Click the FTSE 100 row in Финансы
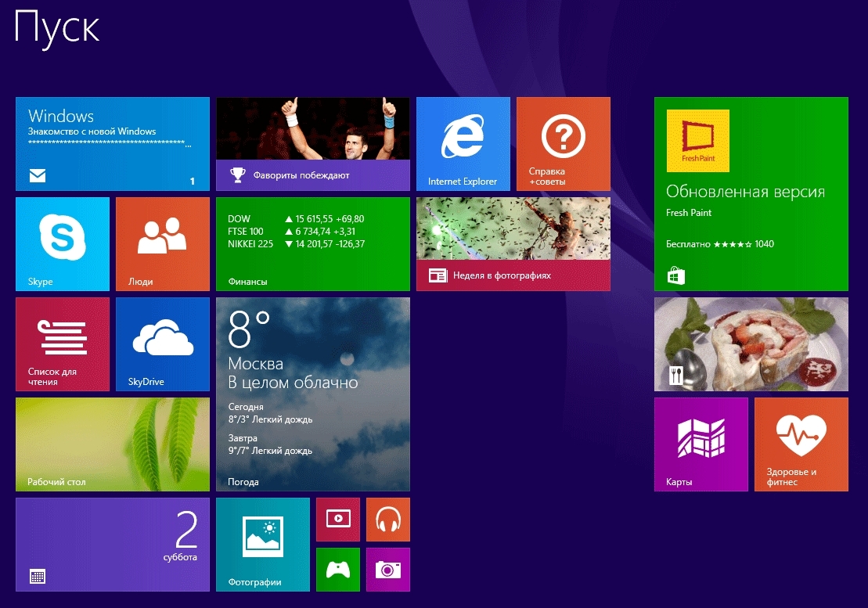Viewport: 868px width, 608px height. coord(292,232)
